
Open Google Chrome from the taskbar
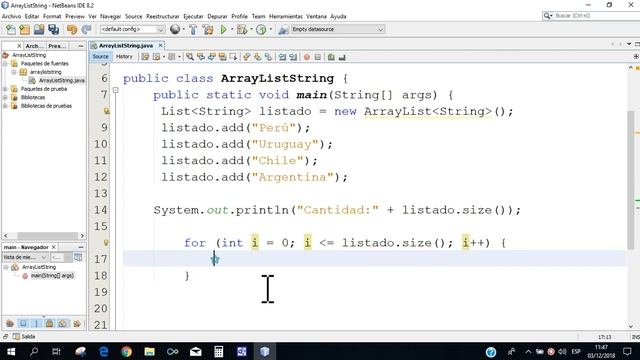point(127,351)
